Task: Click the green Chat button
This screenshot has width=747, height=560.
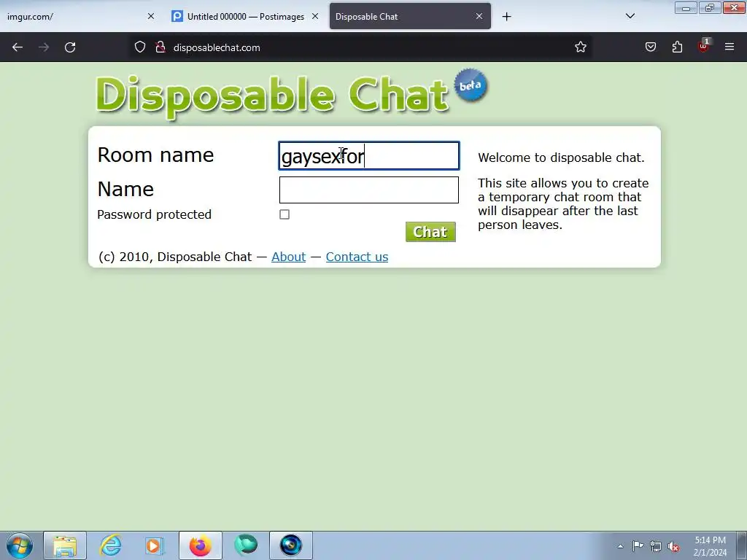Action: click(x=430, y=232)
